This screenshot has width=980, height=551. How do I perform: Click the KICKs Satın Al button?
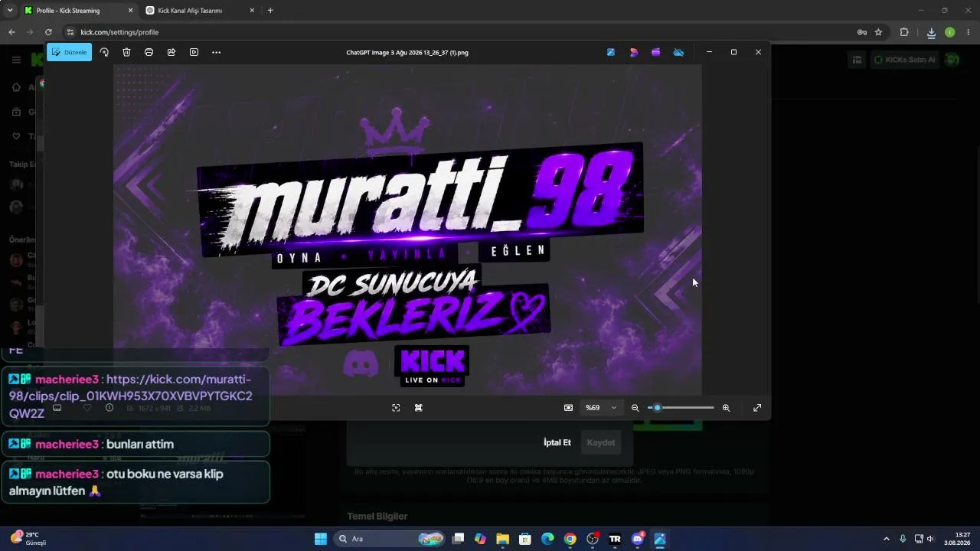pos(904,60)
